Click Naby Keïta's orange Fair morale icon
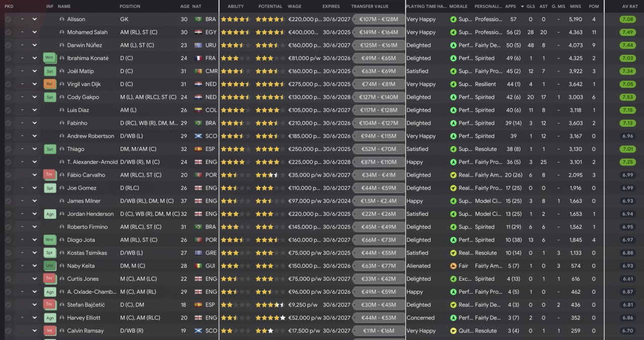Screen dimensions: 644x340 pyautogui.click(x=453, y=266)
